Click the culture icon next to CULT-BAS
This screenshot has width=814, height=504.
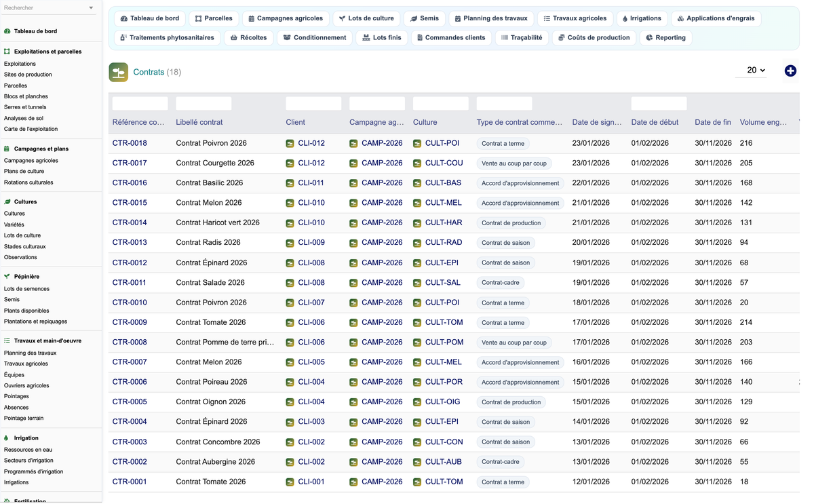pyautogui.click(x=417, y=183)
